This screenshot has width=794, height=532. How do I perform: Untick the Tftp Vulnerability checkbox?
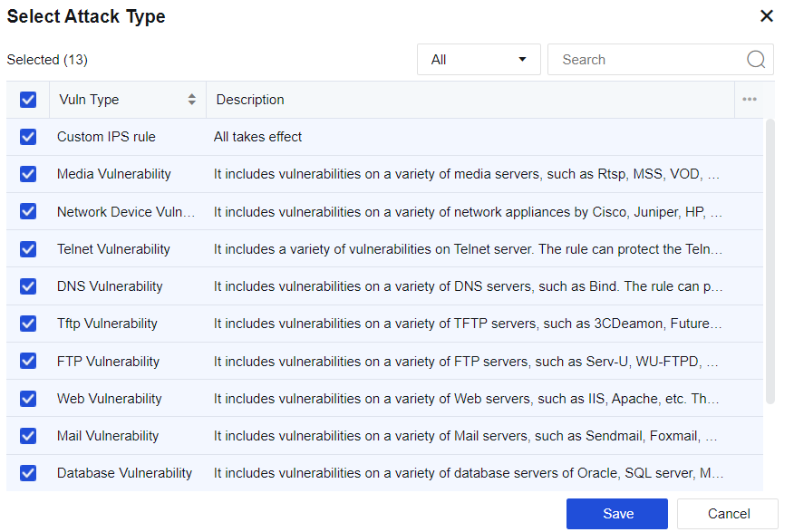(28, 324)
